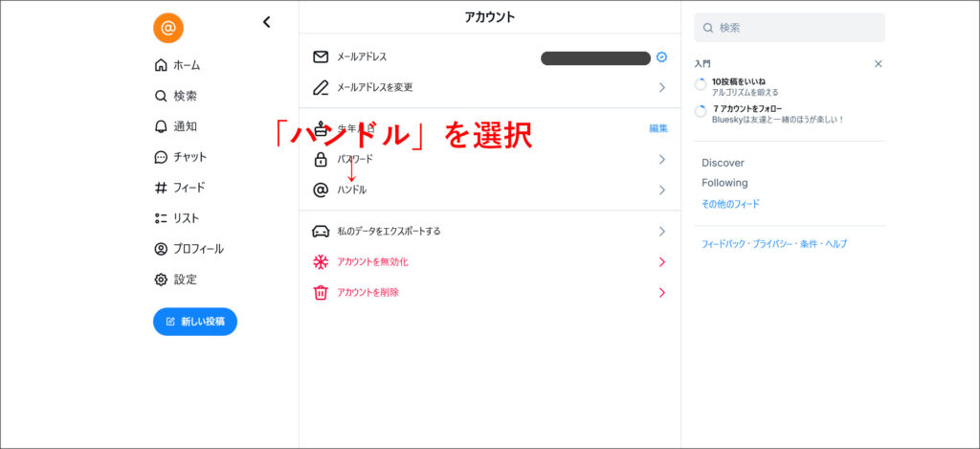Image resolution: width=980 pixels, height=449 pixels.
Task: Open その他のフィード link
Action: click(x=730, y=204)
